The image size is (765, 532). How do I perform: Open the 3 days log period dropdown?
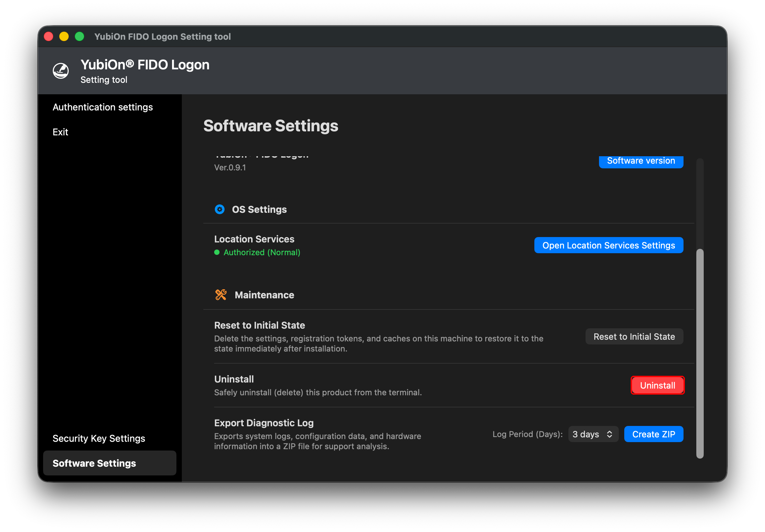click(x=593, y=434)
